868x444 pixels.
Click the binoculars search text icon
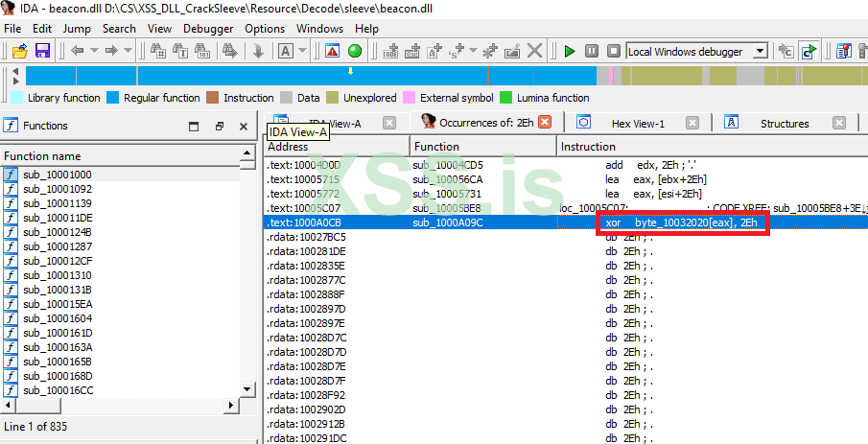coord(180,52)
